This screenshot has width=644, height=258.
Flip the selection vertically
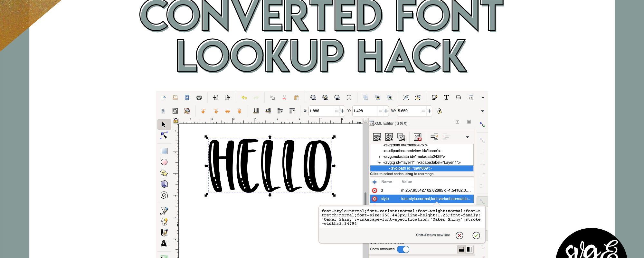239,111
